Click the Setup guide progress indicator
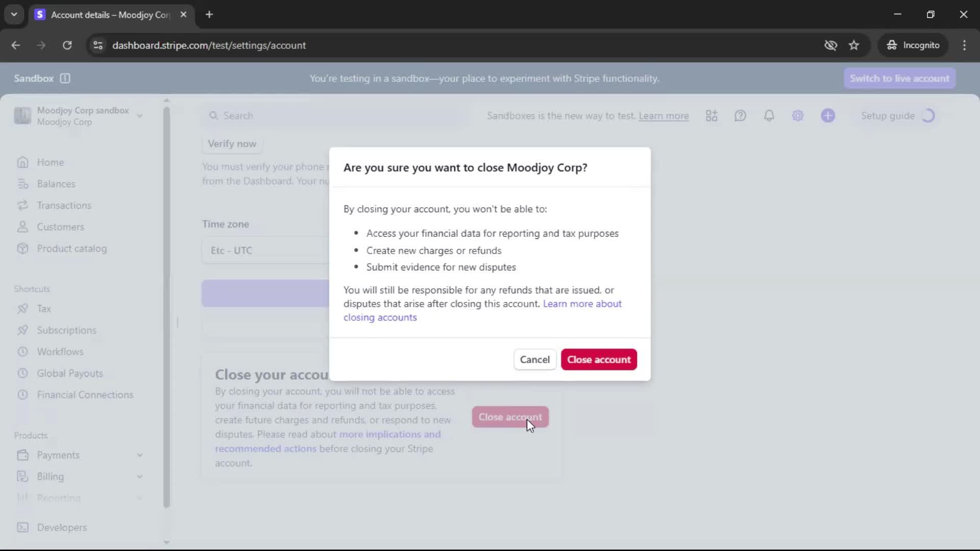Viewport: 980px width, 551px height. coord(928,116)
